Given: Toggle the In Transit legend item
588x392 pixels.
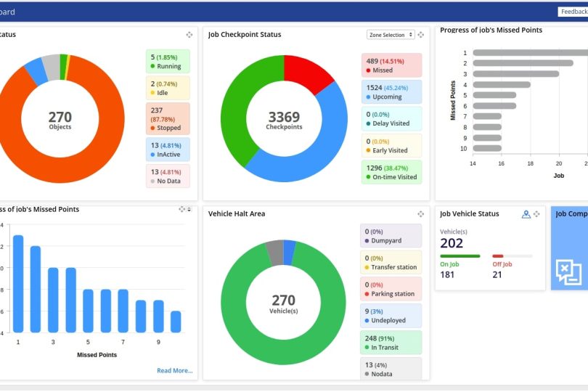Looking at the screenshot, I should (391, 343).
